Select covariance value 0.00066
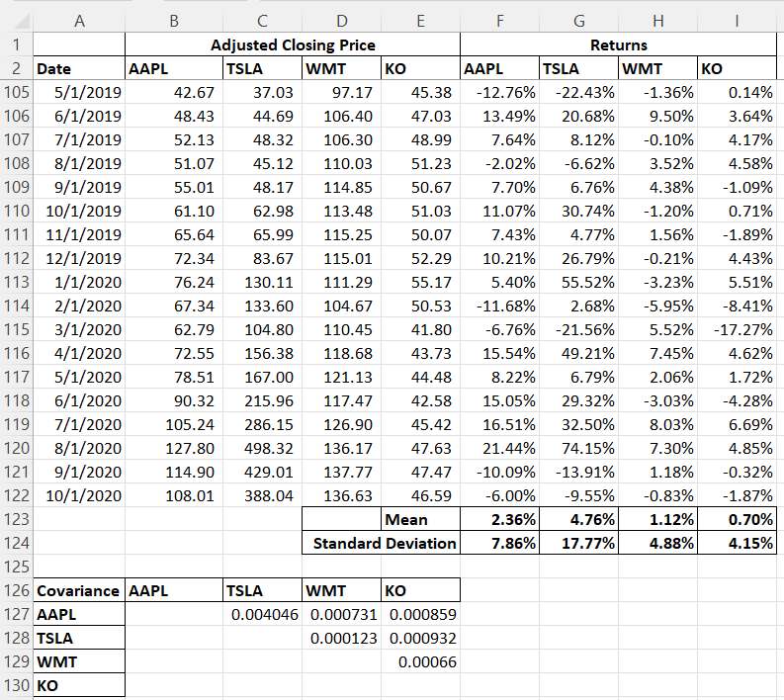The height and width of the screenshot is (700, 784). coord(420,662)
